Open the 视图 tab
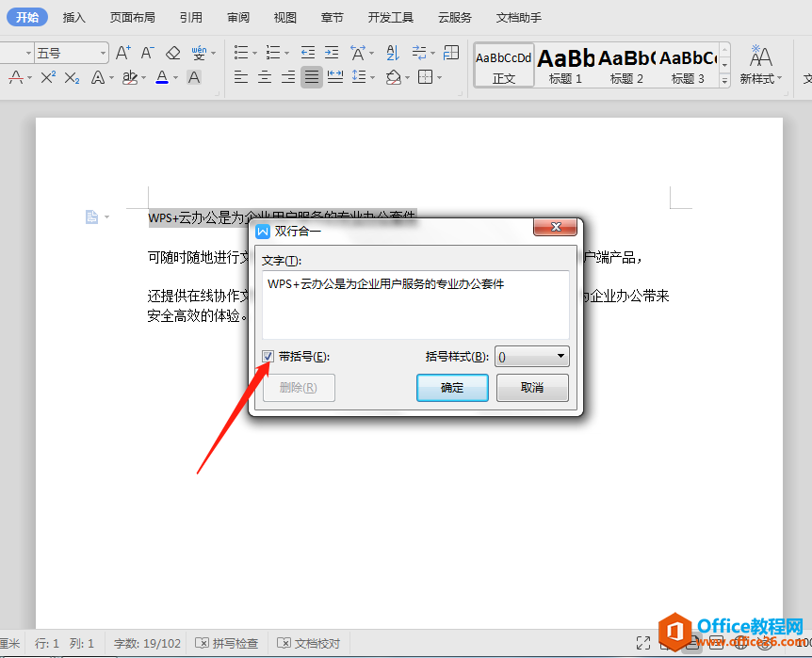The height and width of the screenshot is (658, 812). [285, 18]
